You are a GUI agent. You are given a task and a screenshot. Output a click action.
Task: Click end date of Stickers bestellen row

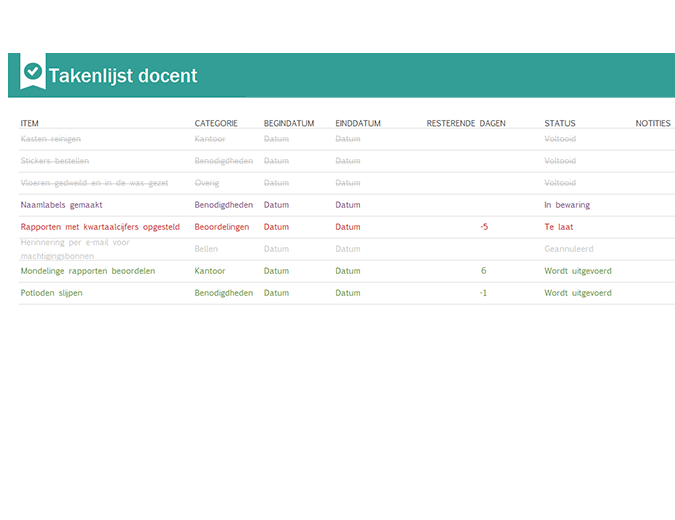(x=347, y=161)
